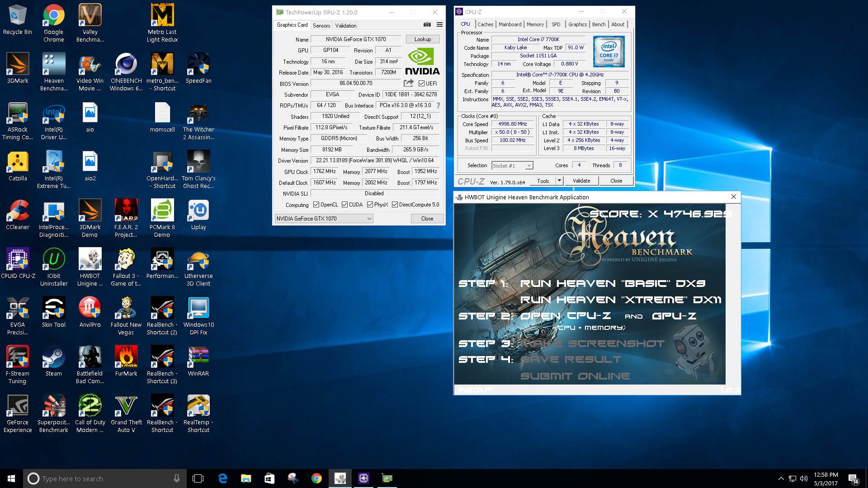
Task: Open the CPU-Z About tab
Action: pyautogui.click(x=618, y=24)
